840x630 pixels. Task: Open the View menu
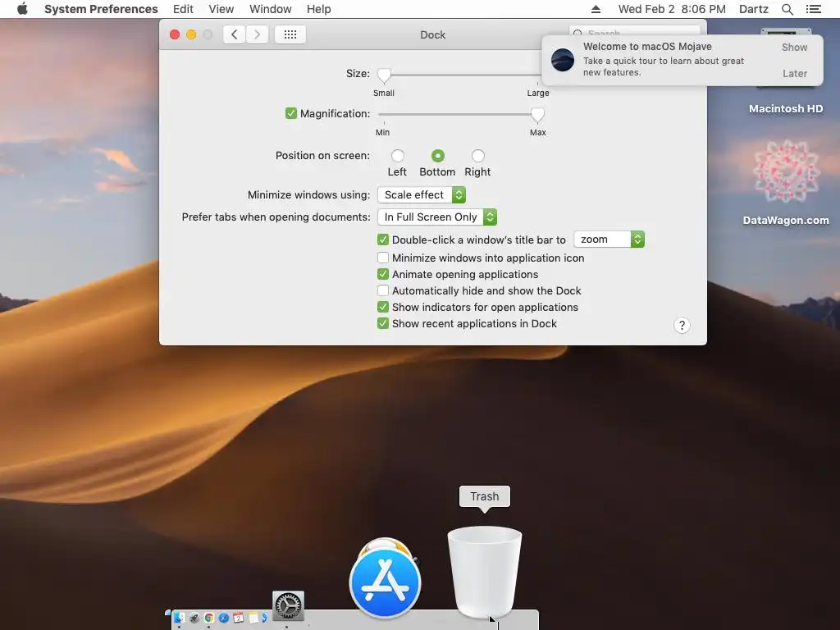[x=221, y=9]
